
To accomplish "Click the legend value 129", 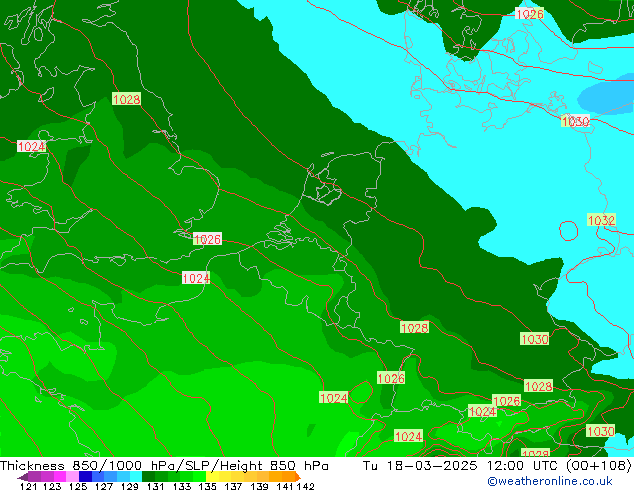I will coord(129,486).
